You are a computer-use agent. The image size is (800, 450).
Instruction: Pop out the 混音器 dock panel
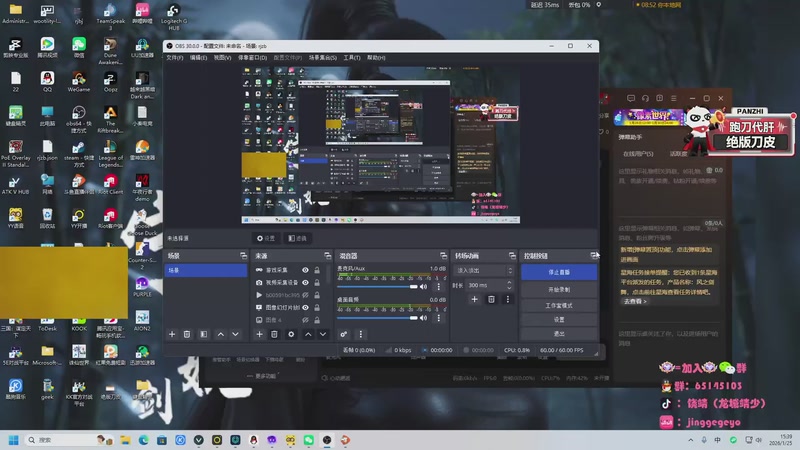point(443,256)
